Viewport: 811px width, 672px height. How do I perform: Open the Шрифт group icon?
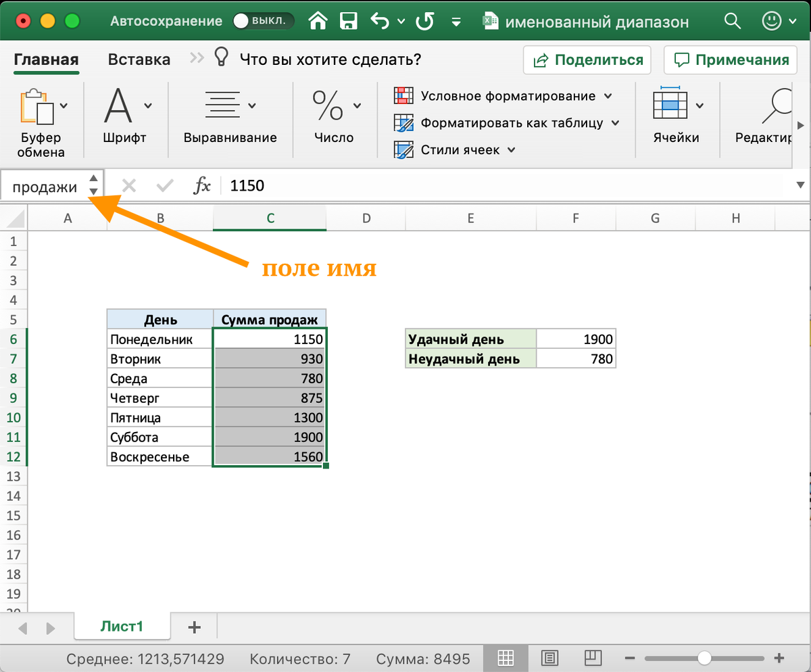118,105
